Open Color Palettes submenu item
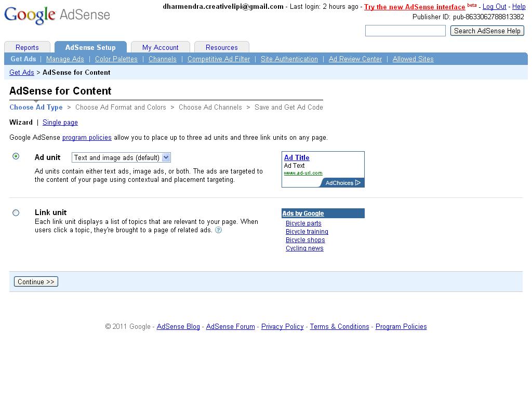 [x=116, y=59]
